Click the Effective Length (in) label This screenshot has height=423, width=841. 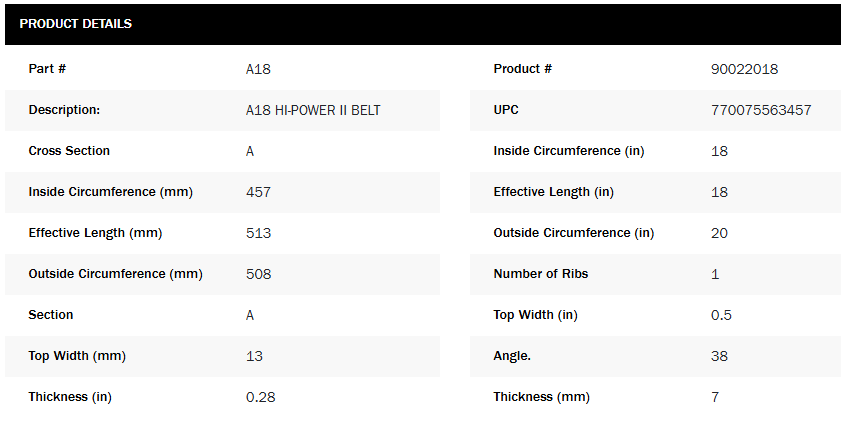(x=553, y=192)
